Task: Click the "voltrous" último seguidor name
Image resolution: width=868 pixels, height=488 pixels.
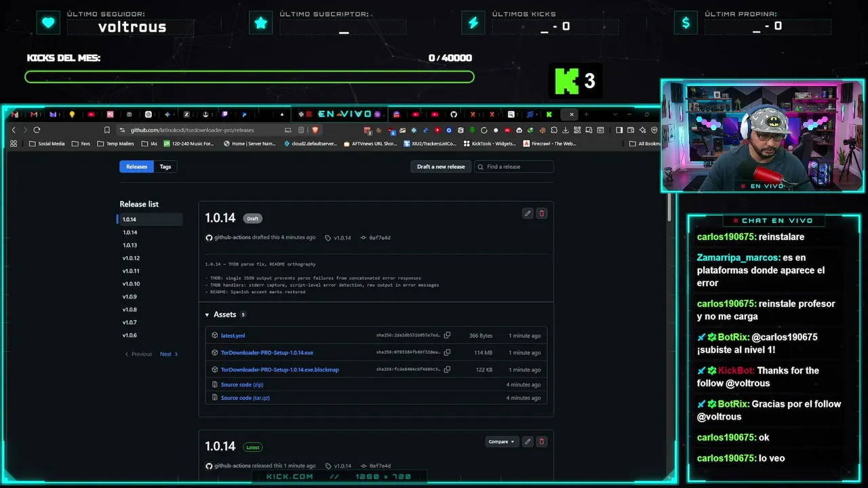Action: (132, 27)
